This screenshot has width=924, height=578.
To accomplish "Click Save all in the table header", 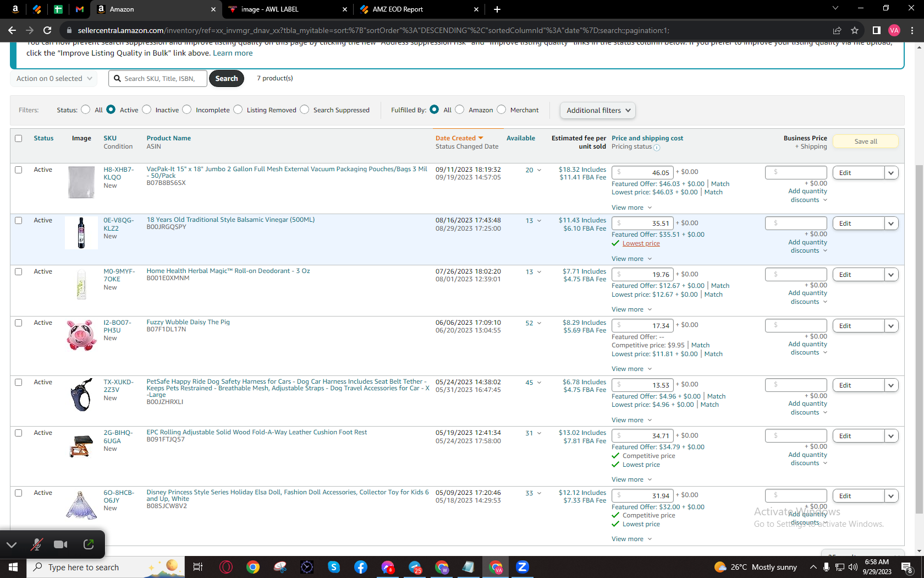I will click(x=866, y=141).
